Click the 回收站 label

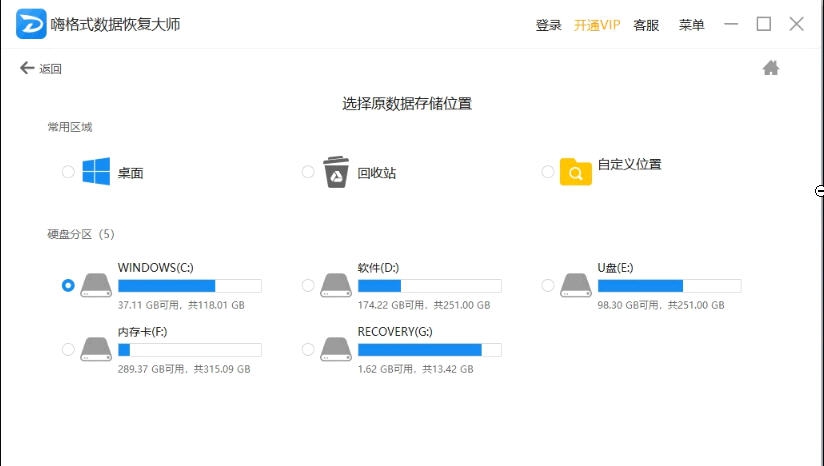[376, 173]
